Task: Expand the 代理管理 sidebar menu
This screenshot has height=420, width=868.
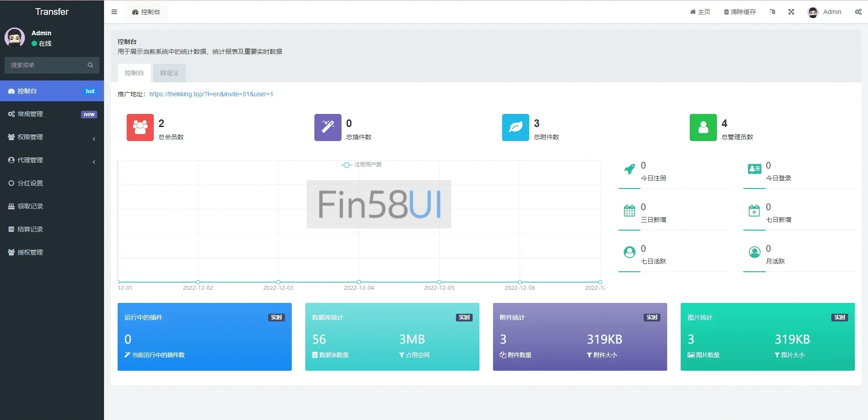Action: point(52,160)
